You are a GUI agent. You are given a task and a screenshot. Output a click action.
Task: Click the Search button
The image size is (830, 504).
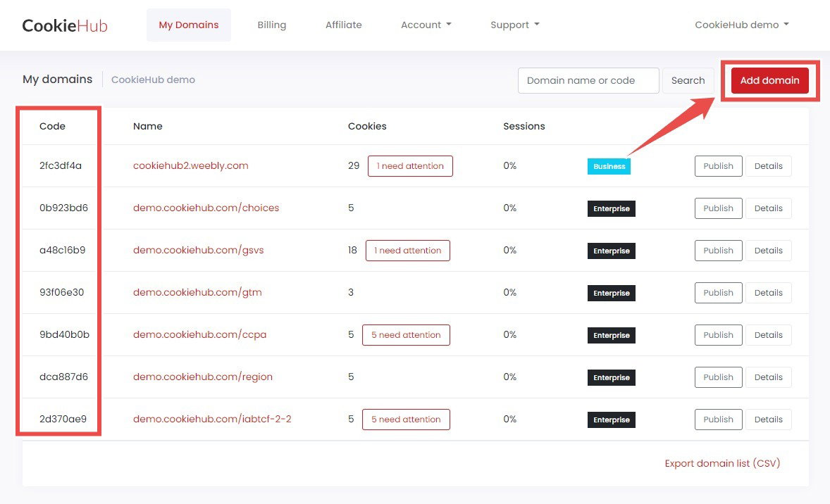pyautogui.click(x=688, y=80)
